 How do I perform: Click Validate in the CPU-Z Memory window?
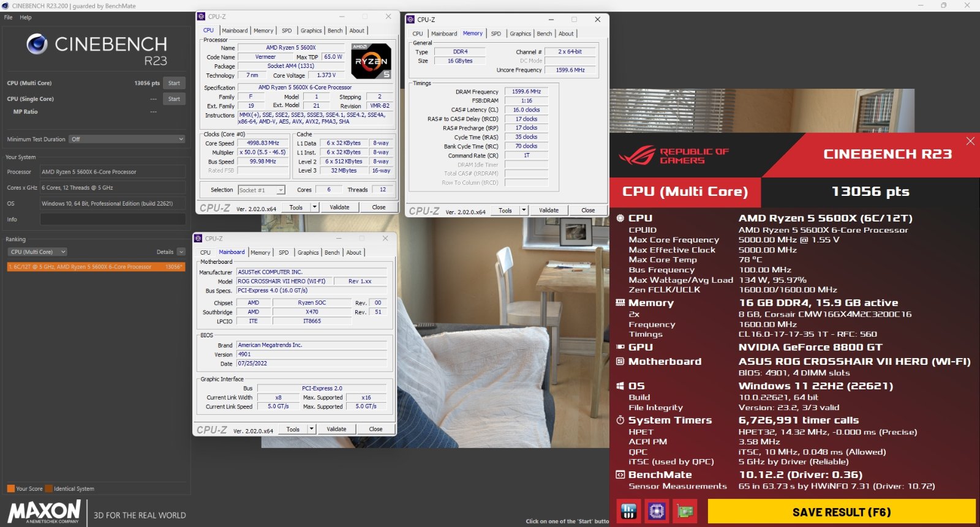tap(549, 211)
